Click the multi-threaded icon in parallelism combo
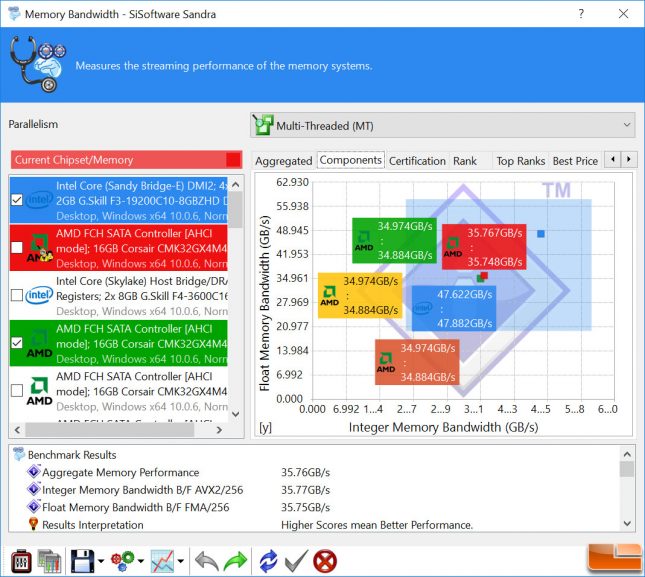 coord(263,125)
